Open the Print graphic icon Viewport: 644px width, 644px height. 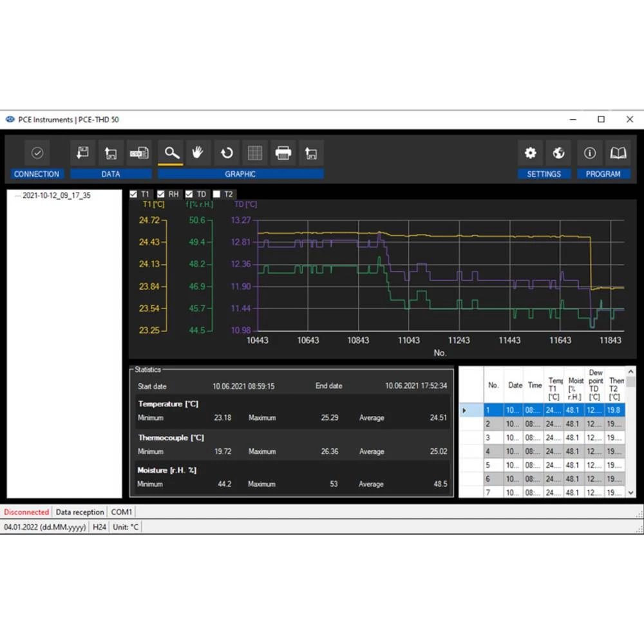coord(283,153)
